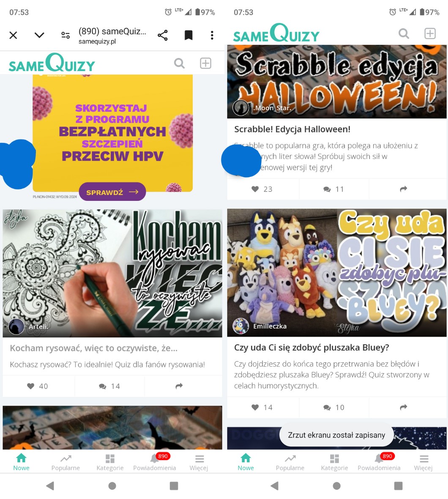This screenshot has height=499, width=448.
Task: Tap Android back button on left screen
Action: [50, 486]
